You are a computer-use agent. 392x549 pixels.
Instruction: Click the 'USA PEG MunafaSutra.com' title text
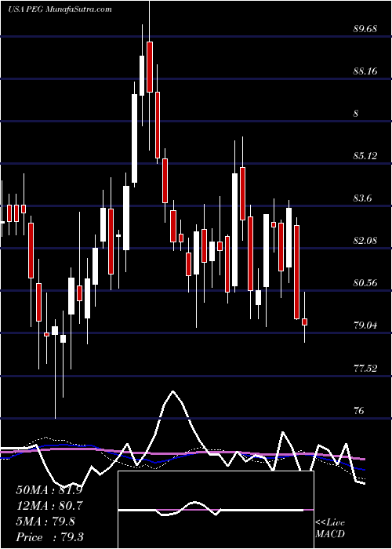(x=60, y=9)
